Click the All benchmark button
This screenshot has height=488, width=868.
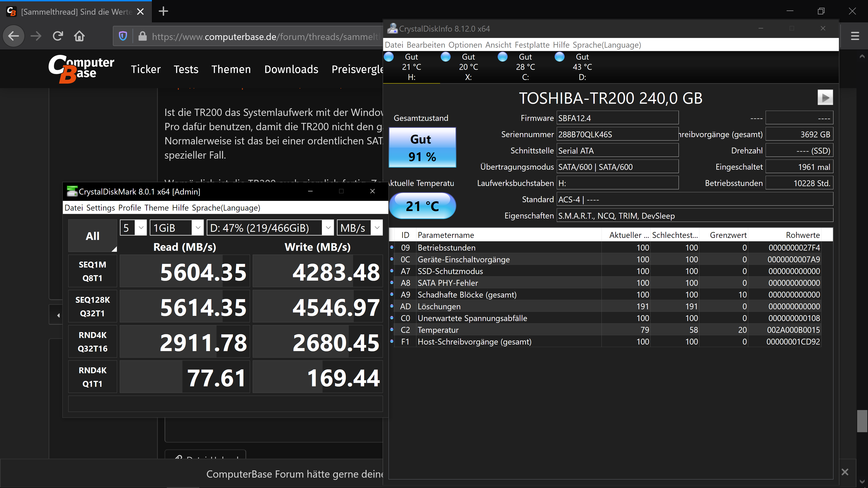(x=93, y=236)
